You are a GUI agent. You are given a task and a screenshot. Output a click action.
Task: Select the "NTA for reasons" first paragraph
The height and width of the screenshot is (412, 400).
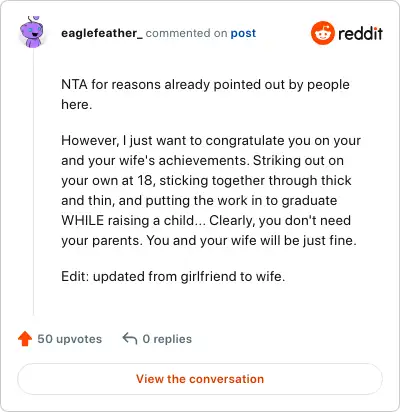pyautogui.click(x=205, y=94)
